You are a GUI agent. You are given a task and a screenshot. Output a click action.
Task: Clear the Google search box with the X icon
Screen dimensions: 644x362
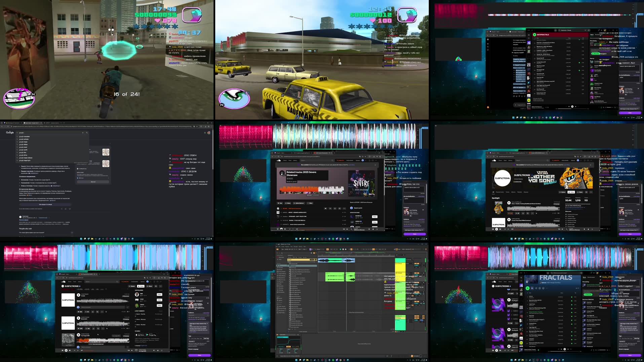coord(83,133)
